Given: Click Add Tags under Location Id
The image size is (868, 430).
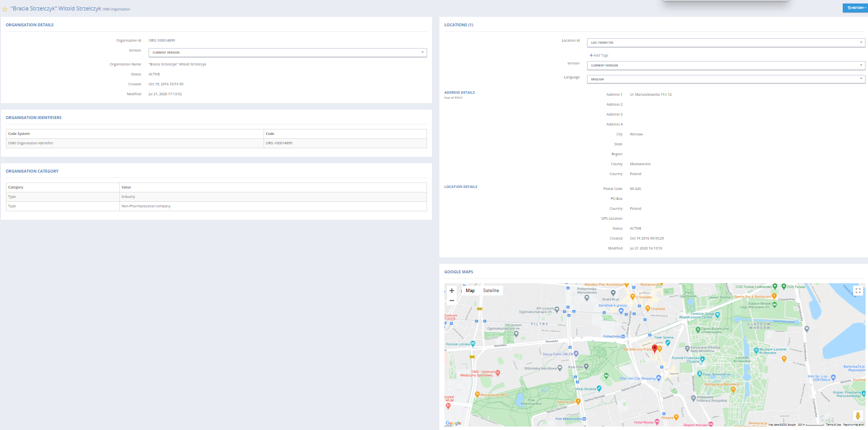Looking at the screenshot, I should click(599, 56).
